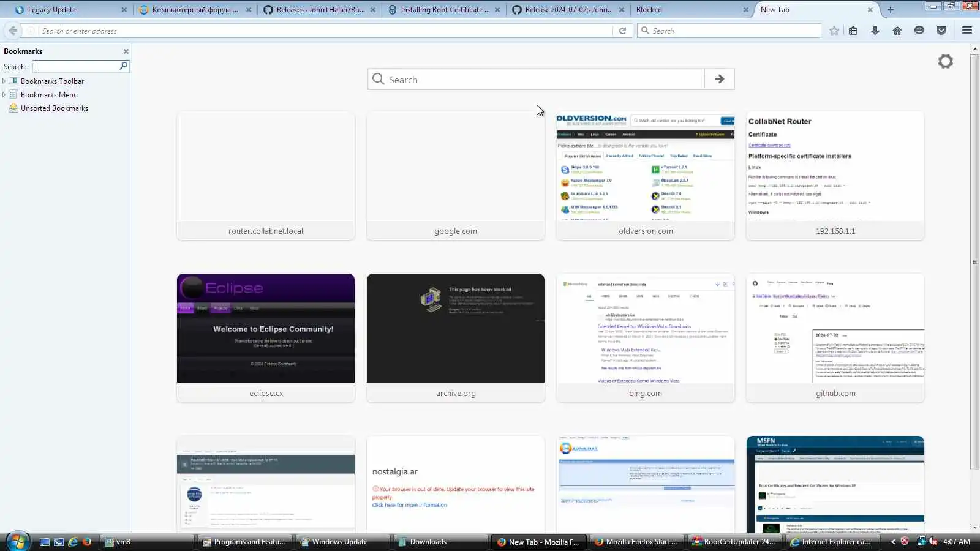Open the archive.org tile
980x551 pixels.
point(456,338)
